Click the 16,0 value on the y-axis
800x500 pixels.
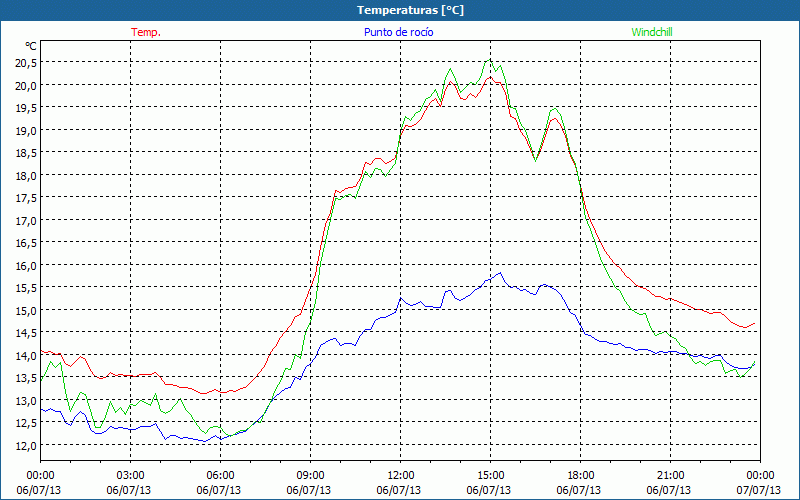point(28,265)
